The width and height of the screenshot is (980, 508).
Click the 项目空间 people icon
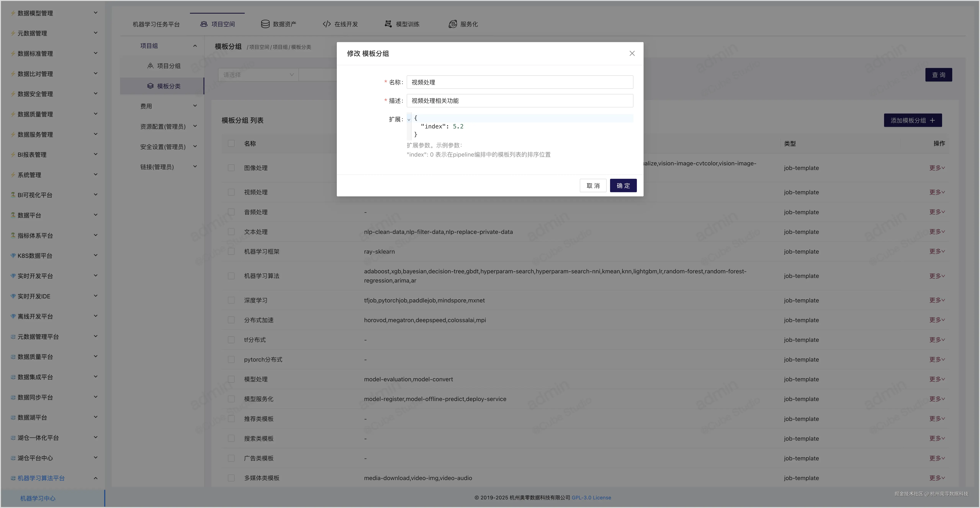(x=204, y=24)
